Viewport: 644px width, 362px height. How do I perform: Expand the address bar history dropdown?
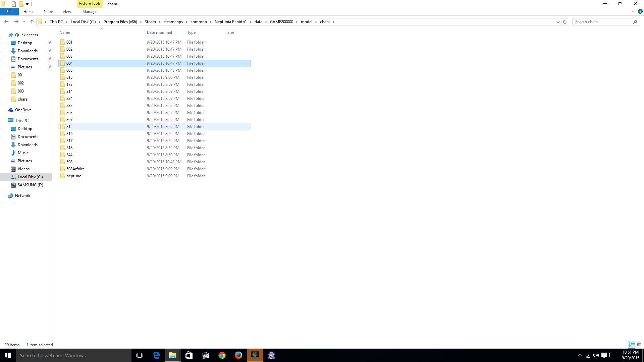point(558,22)
